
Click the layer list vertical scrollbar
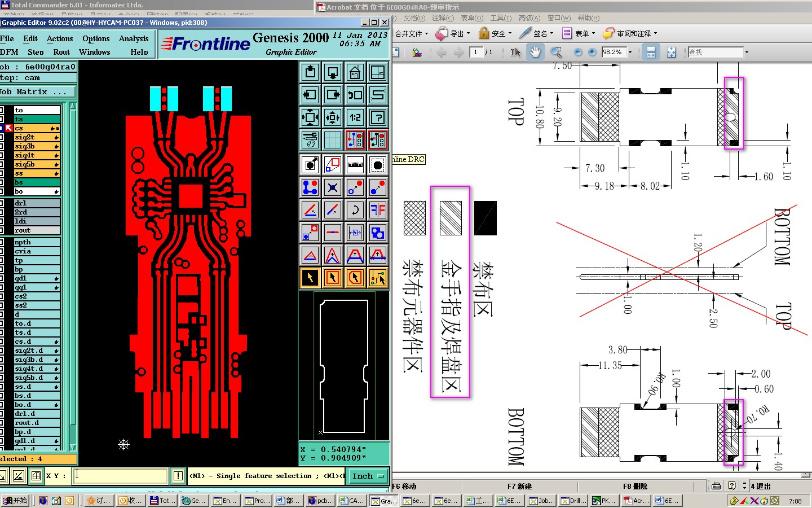(x=73, y=271)
